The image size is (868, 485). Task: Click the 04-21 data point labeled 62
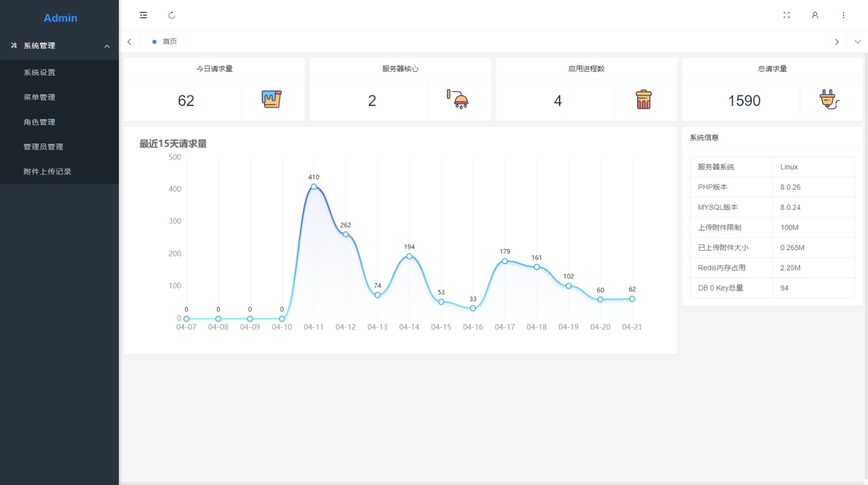click(632, 299)
